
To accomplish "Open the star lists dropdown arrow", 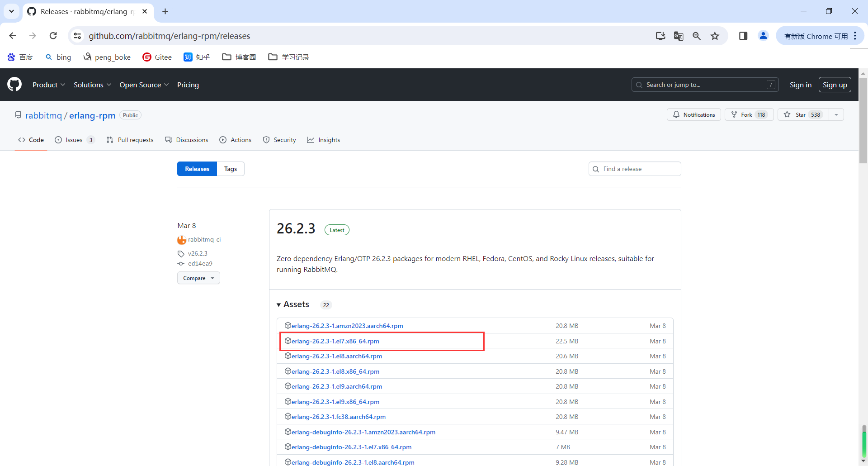I will (836, 114).
